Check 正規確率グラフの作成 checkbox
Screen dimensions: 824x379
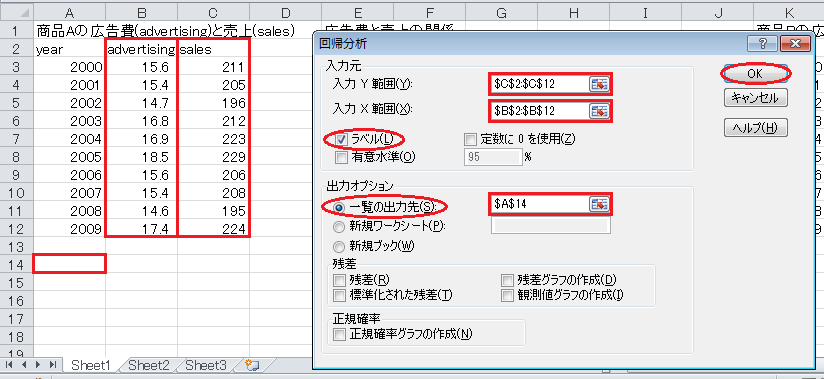340,334
